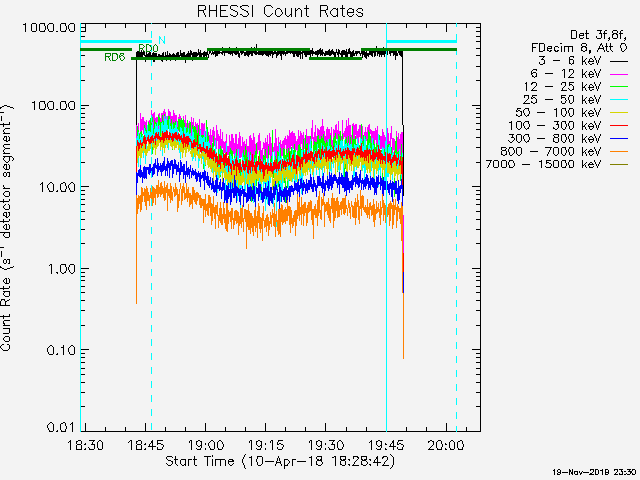
Task: Click the '10.00' y-axis label
Action: [57, 187]
